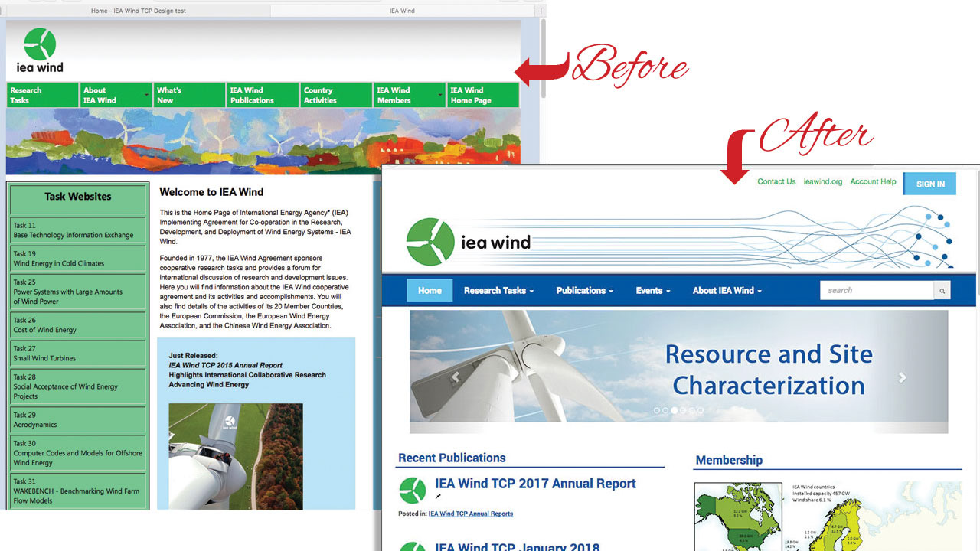980x551 pixels.
Task: Open Country Activities in old green menu
Action: tap(336, 95)
